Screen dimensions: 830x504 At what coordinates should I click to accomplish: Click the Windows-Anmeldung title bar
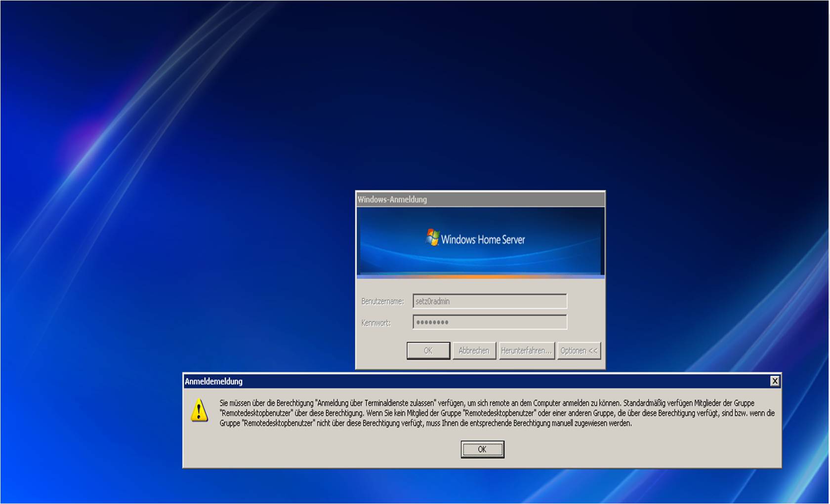point(480,199)
